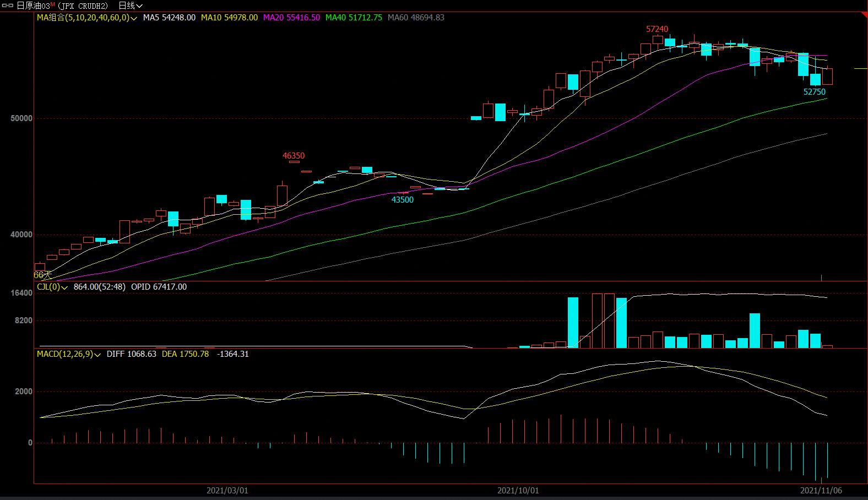Click the 2021/03/01 date marker
The image size is (868, 500).
[x=227, y=490]
